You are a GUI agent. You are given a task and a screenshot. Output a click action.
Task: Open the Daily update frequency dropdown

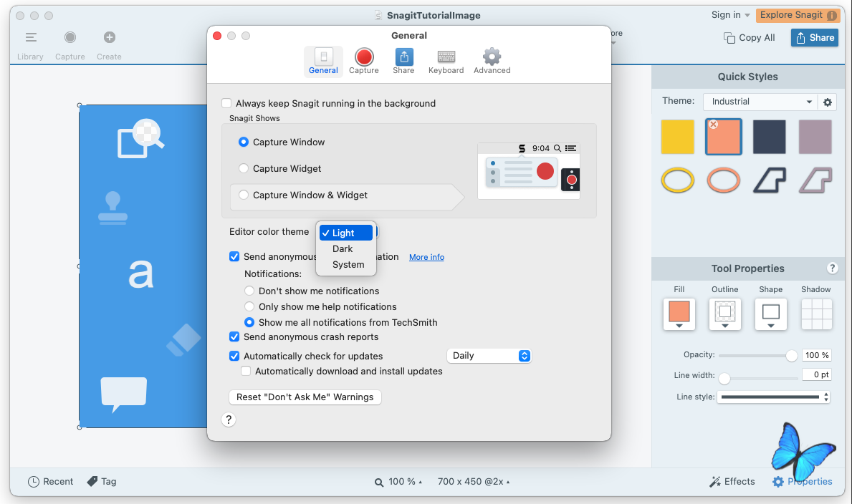(489, 356)
